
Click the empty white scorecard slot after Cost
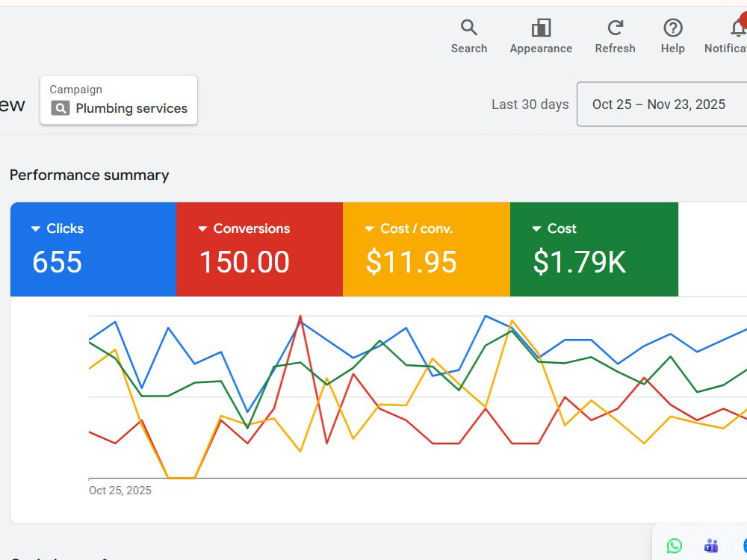tap(713, 249)
